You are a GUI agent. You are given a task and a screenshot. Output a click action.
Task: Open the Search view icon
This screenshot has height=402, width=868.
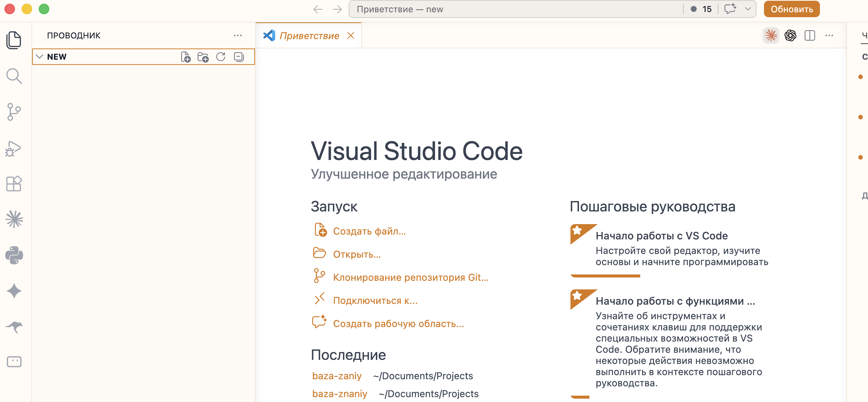14,76
